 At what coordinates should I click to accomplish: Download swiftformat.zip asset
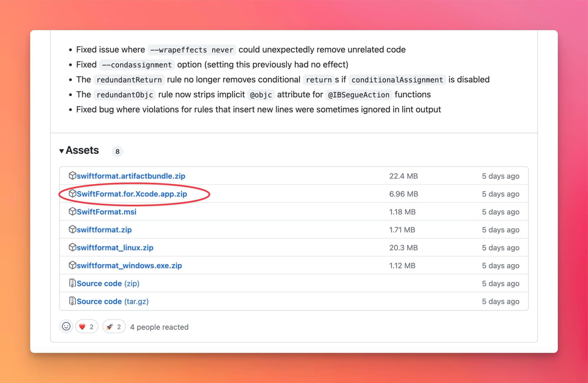104,230
